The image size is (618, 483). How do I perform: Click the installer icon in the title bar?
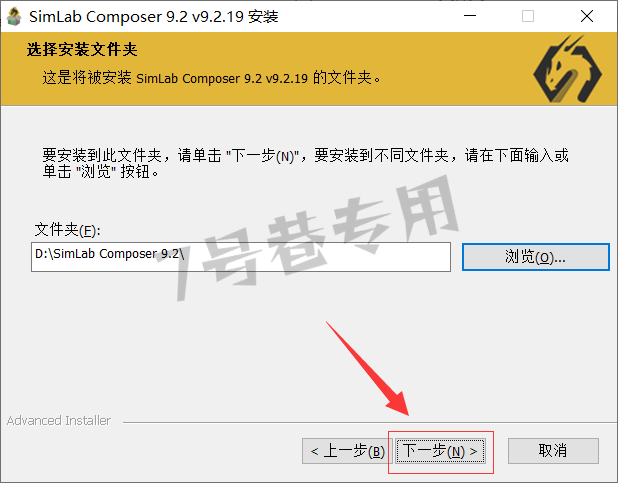[x=14, y=17]
